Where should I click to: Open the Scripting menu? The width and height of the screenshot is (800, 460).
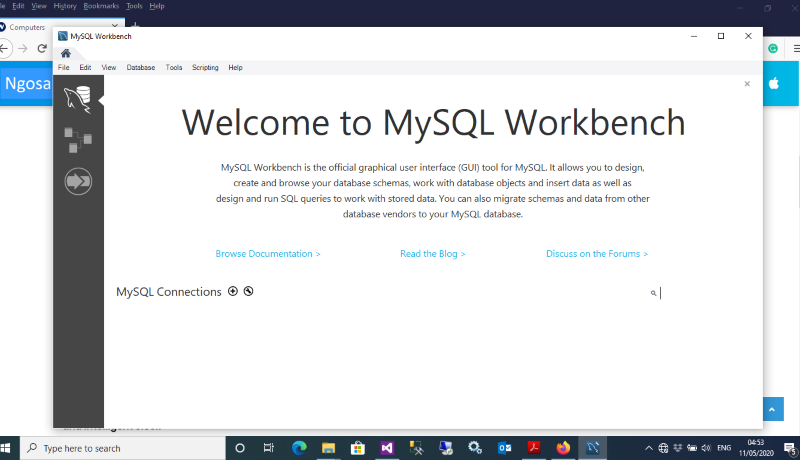click(205, 67)
